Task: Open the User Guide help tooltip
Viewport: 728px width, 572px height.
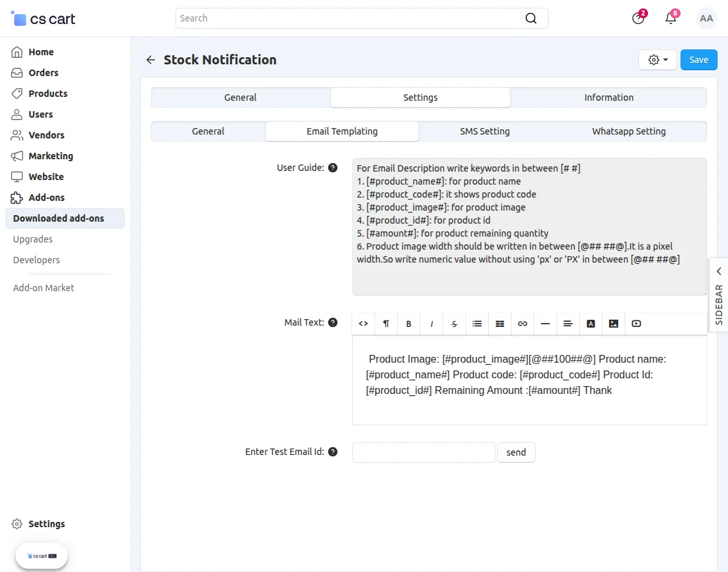Action: pyautogui.click(x=333, y=167)
